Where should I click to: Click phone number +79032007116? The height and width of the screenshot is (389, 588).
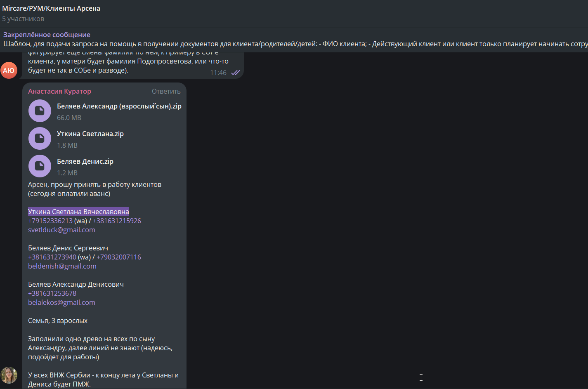click(119, 257)
